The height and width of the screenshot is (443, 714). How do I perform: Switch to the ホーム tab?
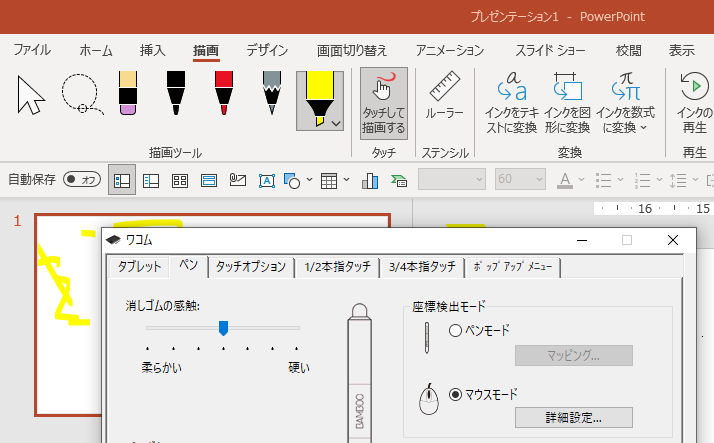96,50
